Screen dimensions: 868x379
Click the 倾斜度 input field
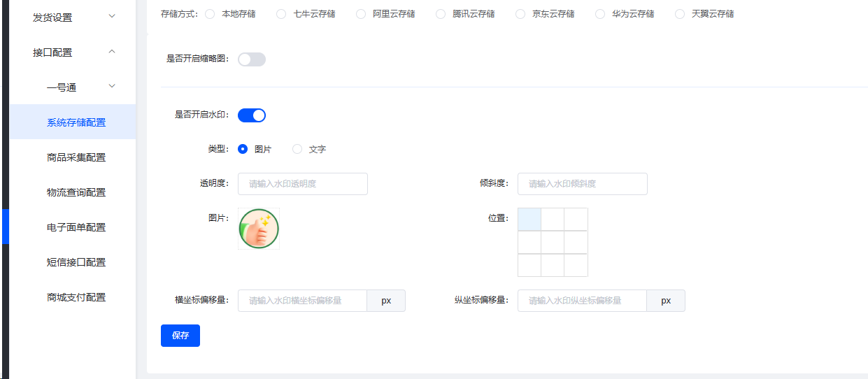tap(583, 184)
